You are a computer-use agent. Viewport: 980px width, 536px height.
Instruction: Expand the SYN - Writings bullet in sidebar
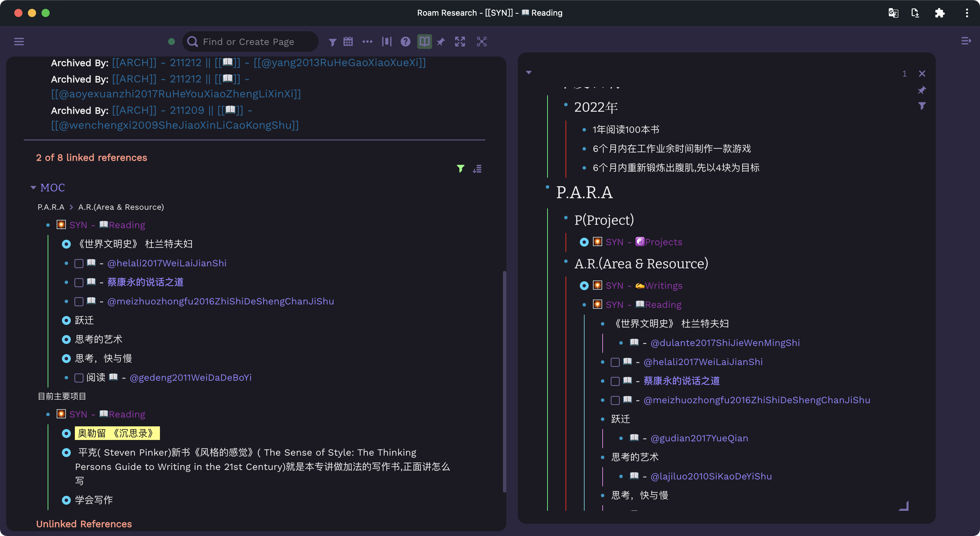[584, 285]
